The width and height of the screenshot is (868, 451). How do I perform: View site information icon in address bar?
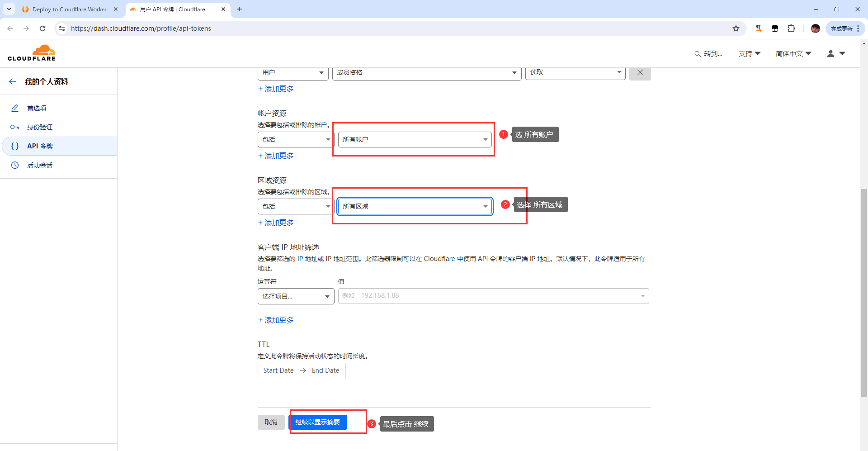point(62,28)
